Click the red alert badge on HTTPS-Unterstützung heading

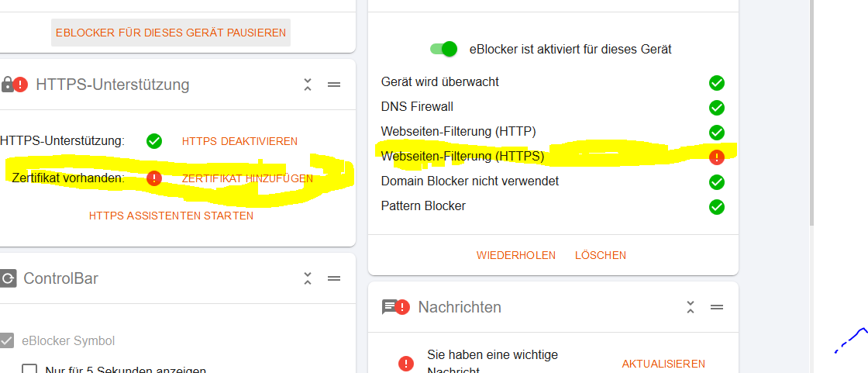coord(20,85)
